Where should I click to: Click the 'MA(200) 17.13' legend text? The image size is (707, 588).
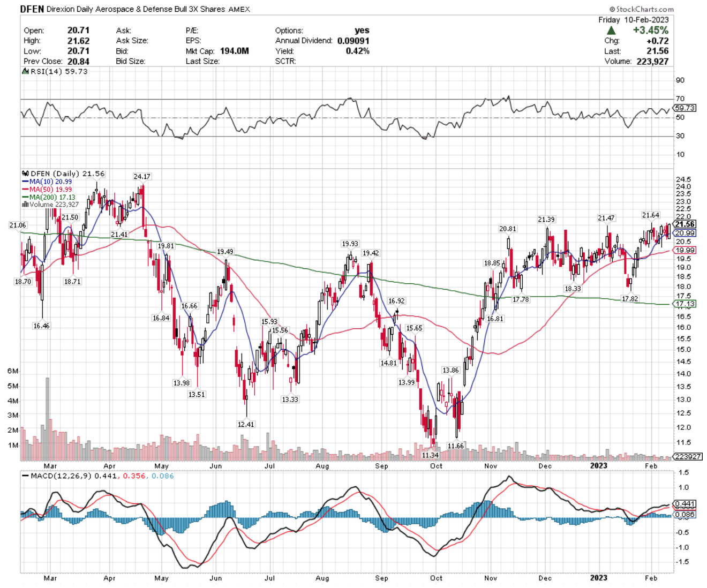(x=52, y=197)
